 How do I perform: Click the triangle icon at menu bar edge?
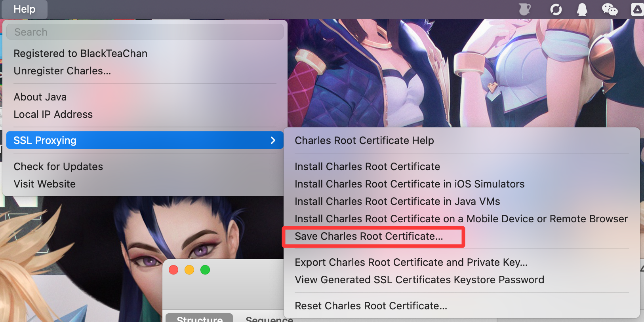point(637,9)
